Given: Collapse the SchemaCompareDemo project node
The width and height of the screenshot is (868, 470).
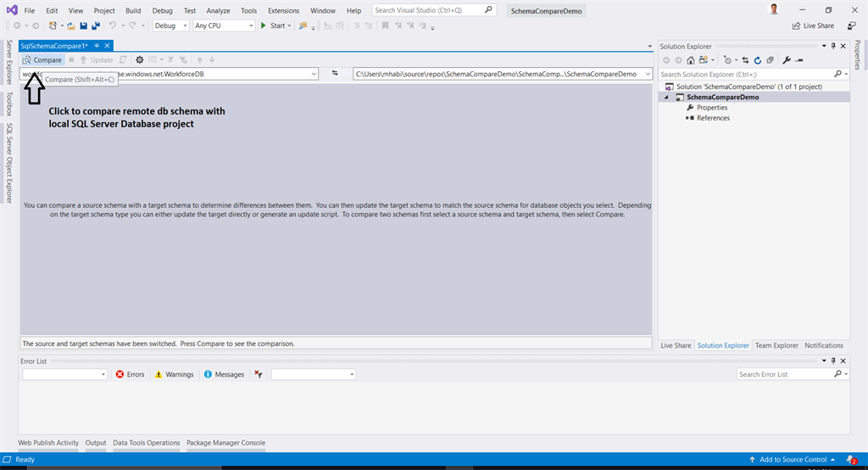Looking at the screenshot, I should (x=666, y=97).
